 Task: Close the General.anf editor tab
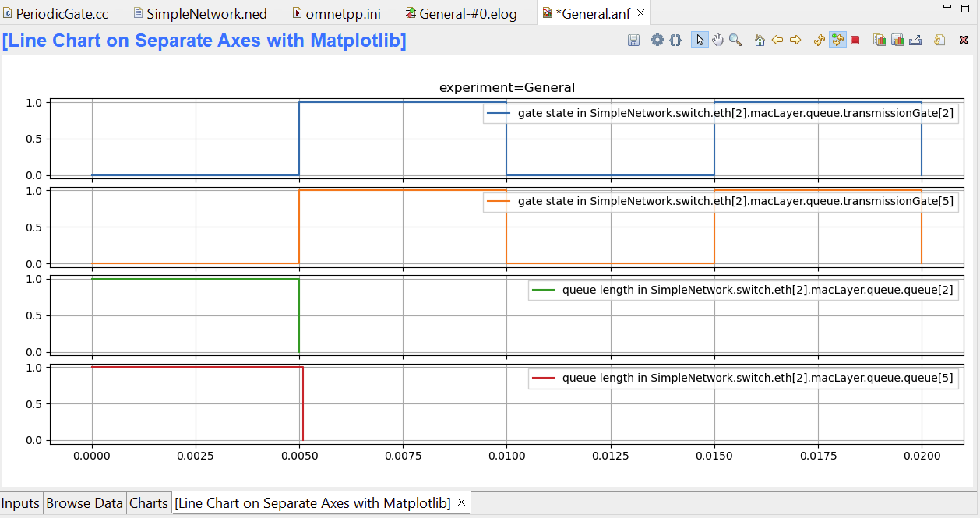[640, 13]
